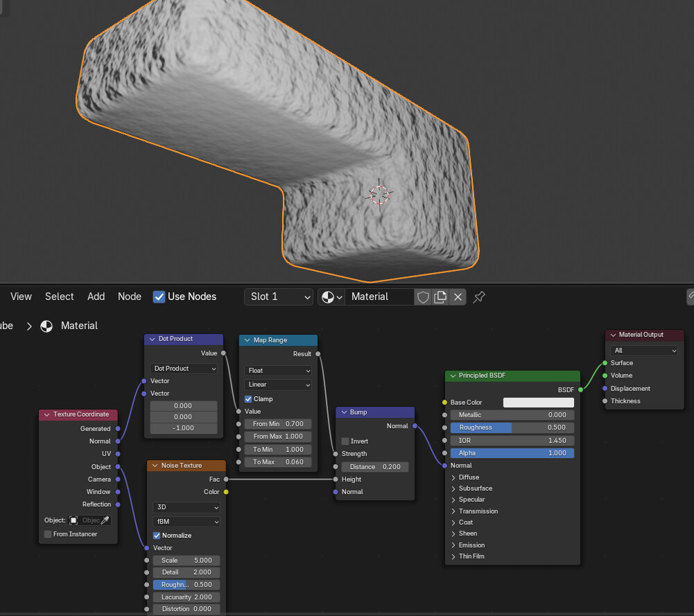Open the Add menu
The image size is (694, 616).
(96, 297)
